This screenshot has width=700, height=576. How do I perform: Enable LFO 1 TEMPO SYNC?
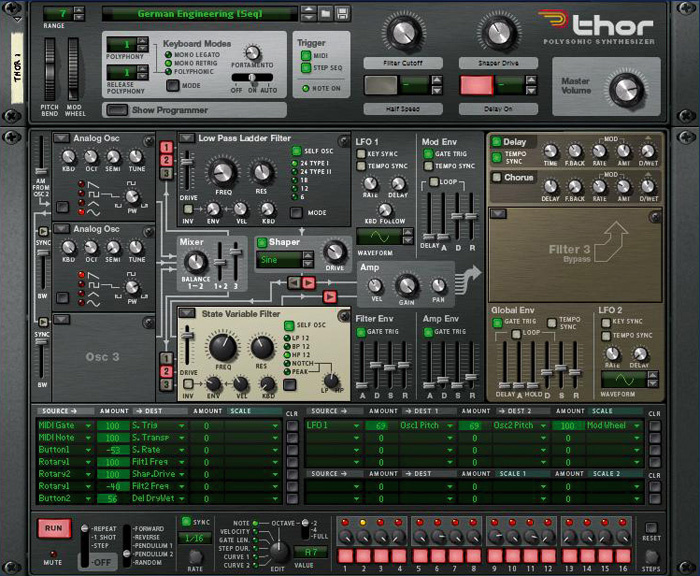click(x=361, y=166)
